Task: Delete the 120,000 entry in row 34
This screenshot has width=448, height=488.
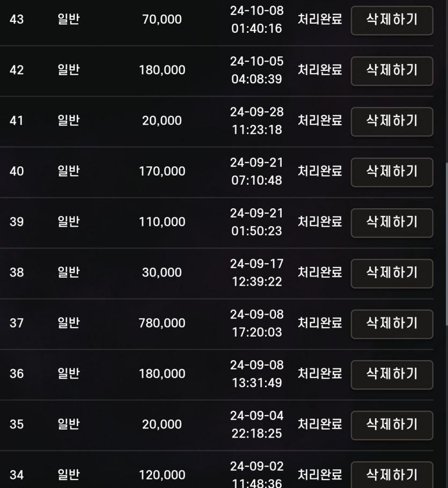Action: point(392,475)
